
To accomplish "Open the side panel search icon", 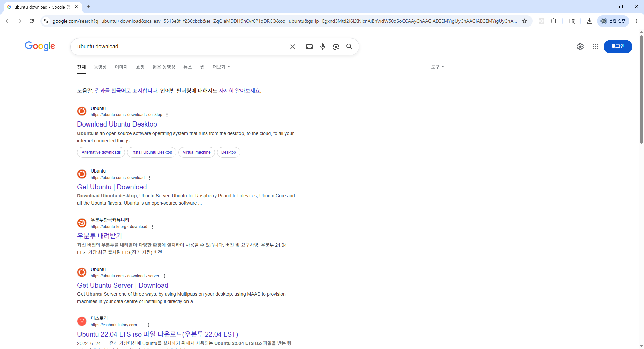I will coord(572,21).
